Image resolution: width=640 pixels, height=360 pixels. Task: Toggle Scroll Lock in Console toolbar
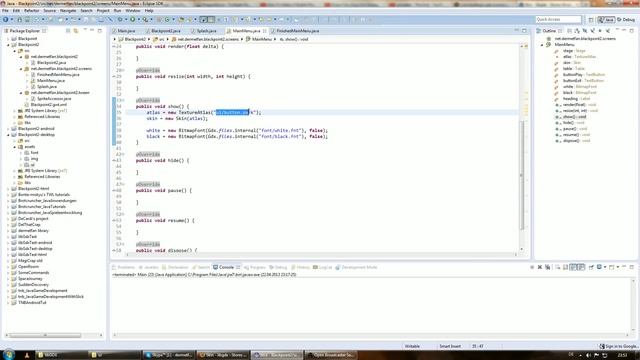(565, 267)
